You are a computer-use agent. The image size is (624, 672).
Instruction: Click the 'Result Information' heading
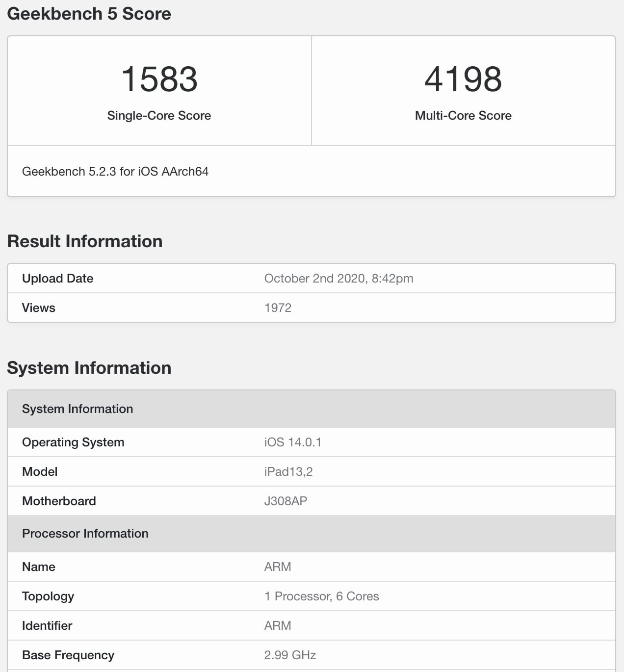[x=84, y=241]
